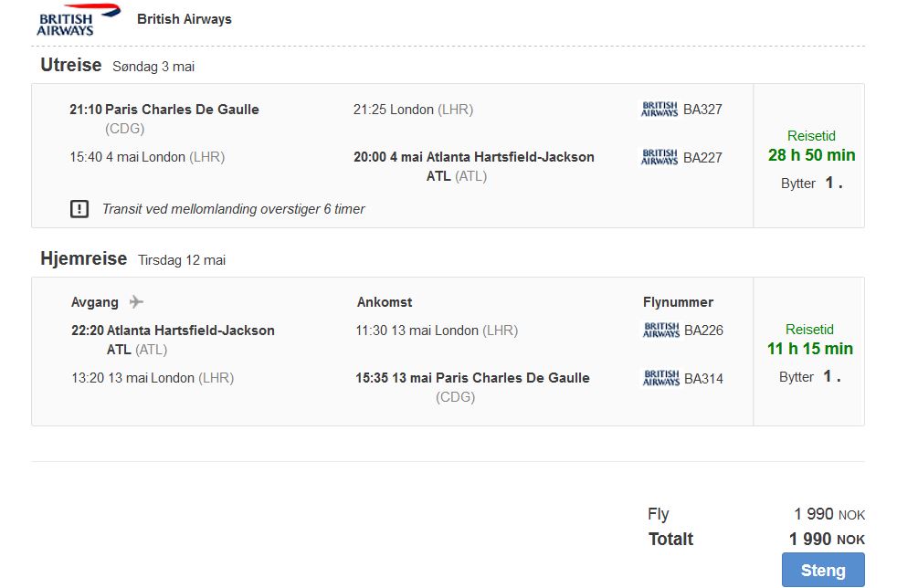918x588 pixels.
Task: Select flight number BA227
Action: 702,157
